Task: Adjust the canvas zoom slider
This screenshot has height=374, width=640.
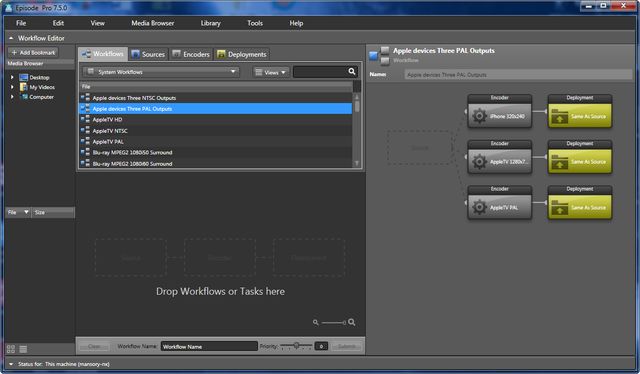Action: click(334, 323)
